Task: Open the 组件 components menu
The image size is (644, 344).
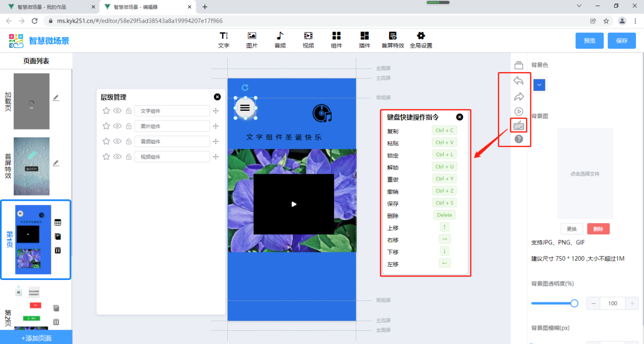Action: [336, 36]
